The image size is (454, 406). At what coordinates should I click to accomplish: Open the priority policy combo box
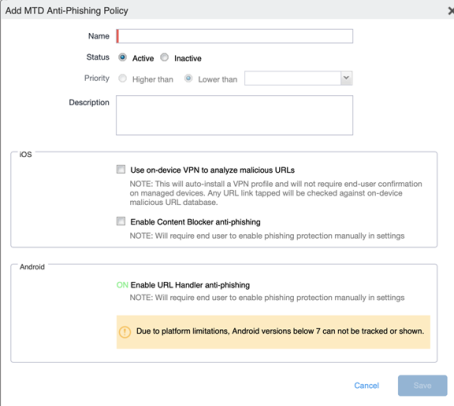click(298, 78)
